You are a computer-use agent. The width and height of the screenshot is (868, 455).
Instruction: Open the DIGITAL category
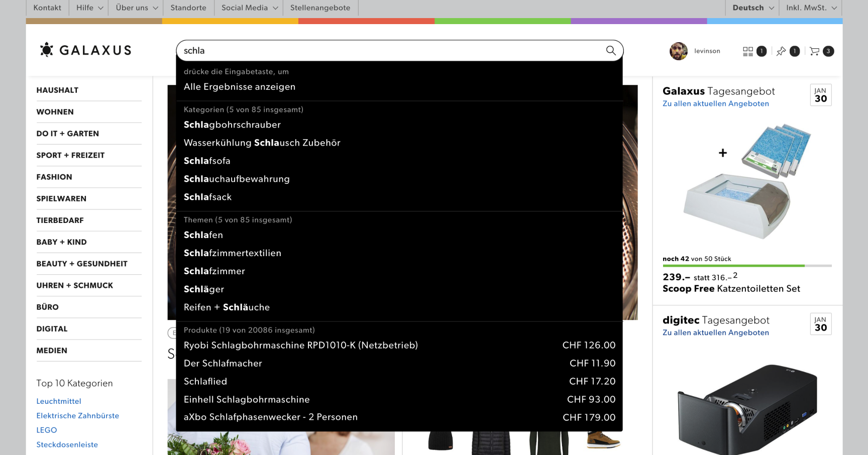coord(52,329)
